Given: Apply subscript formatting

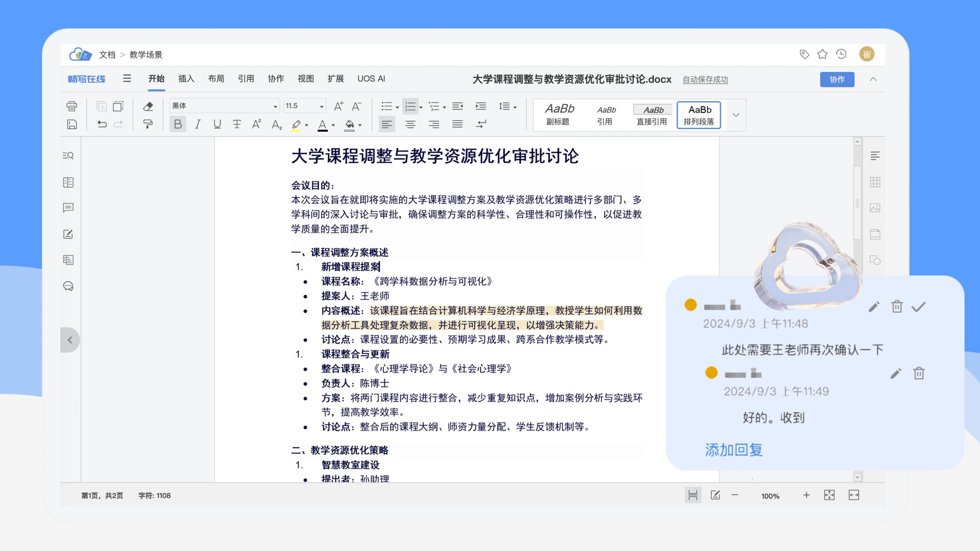Looking at the screenshot, I should (x=277, y=124).
